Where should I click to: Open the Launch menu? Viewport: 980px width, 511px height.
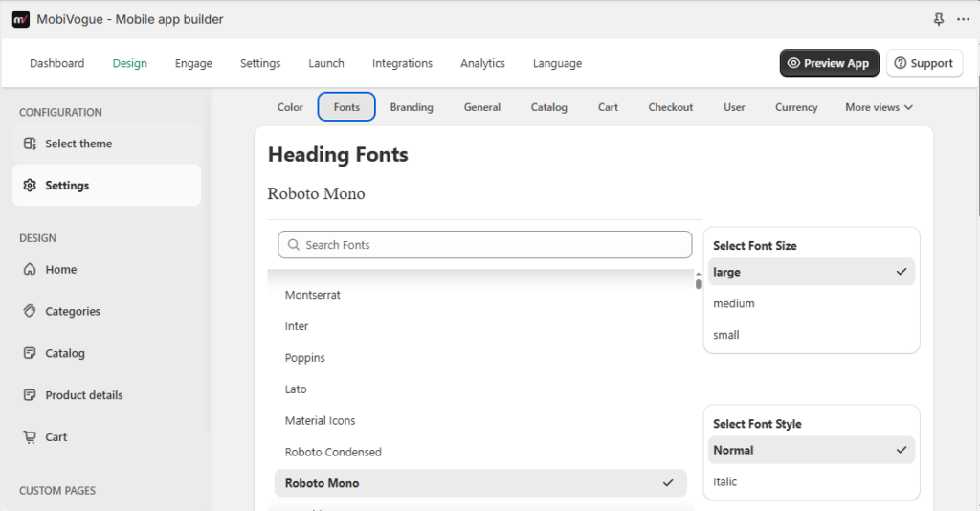(326, 63)
